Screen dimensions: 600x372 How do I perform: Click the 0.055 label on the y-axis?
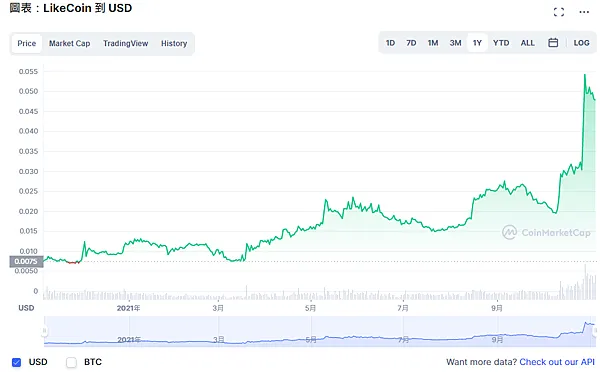(28, 72)
